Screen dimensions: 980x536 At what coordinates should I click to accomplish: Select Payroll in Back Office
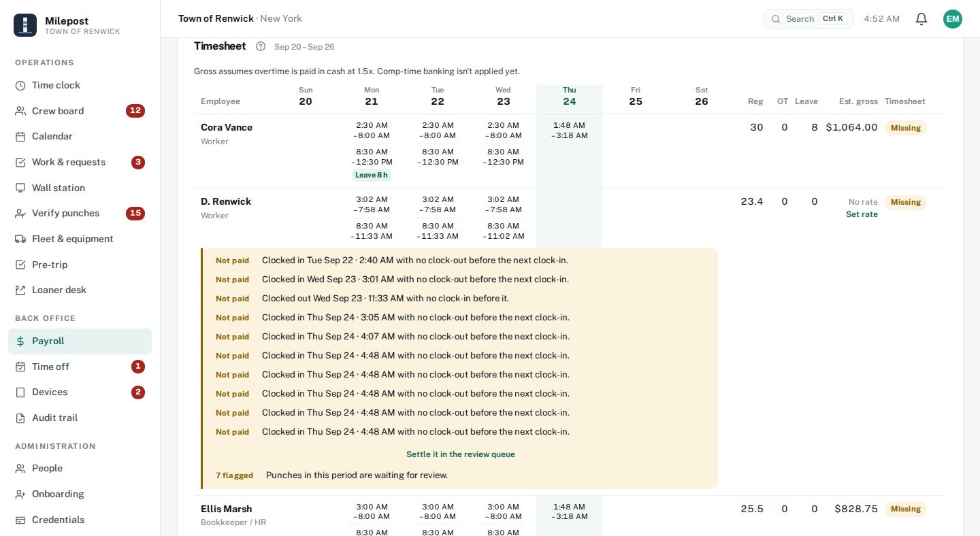(x=80, y=341)
